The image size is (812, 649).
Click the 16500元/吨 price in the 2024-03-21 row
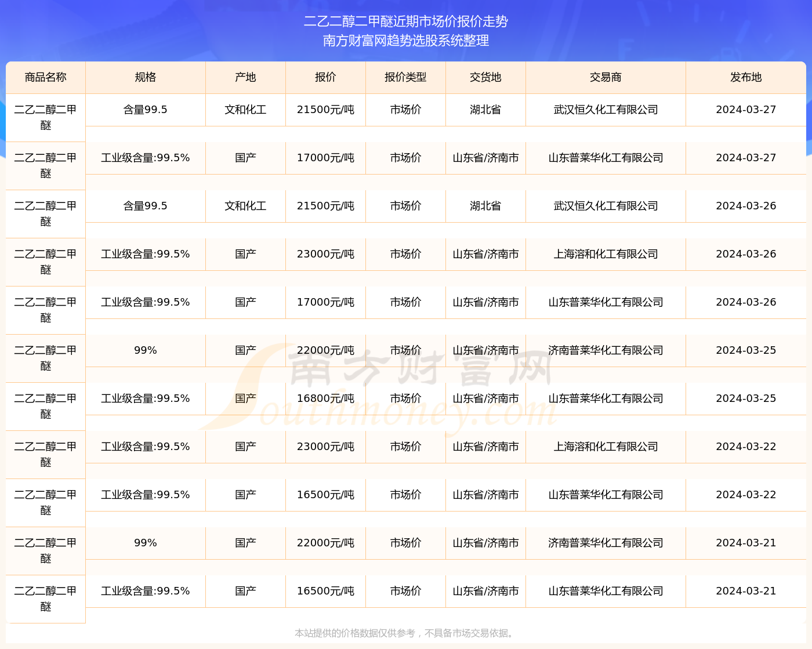pyautogui.click(x=325, y=591)
